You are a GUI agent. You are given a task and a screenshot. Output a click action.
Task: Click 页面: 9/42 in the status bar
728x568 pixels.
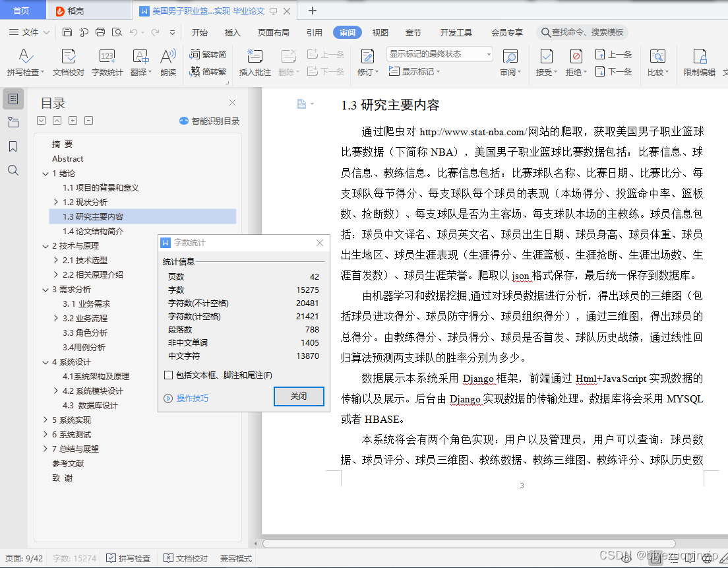point(24,558)
